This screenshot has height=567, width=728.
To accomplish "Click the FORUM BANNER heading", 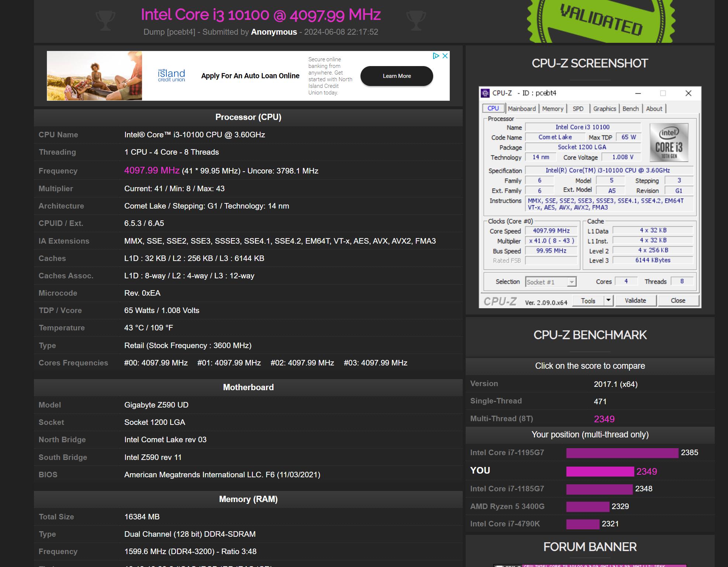I will tap(590, 547).
